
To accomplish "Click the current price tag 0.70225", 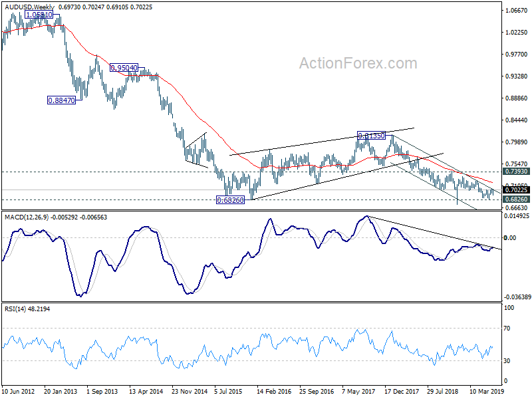I will click(x=517, y=190).
